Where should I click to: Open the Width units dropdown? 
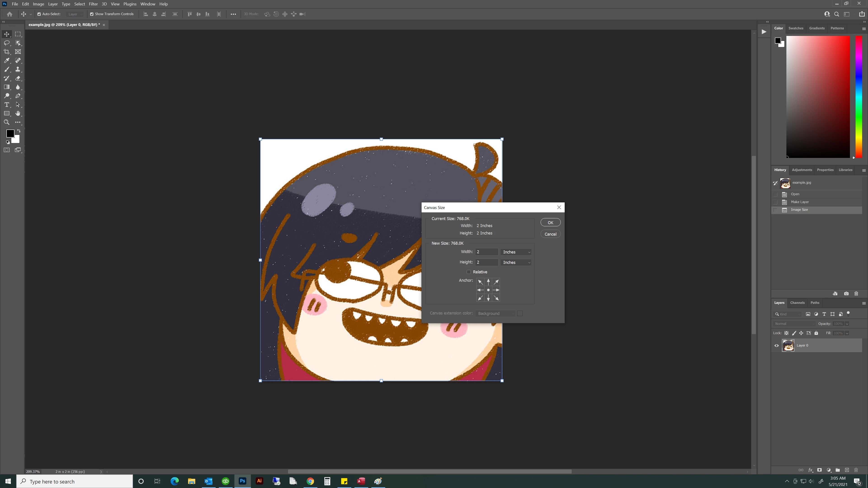pos(516,252)
